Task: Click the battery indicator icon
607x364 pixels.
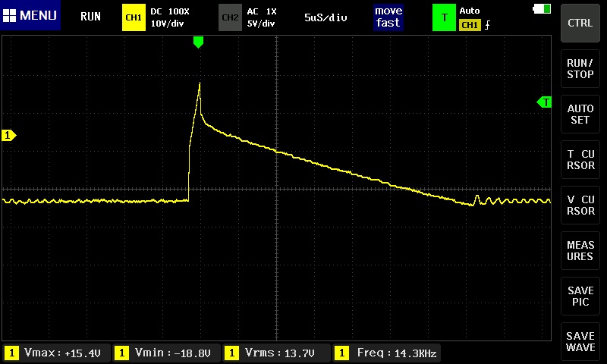Action: pyautogui.click(x=543, y=9)
